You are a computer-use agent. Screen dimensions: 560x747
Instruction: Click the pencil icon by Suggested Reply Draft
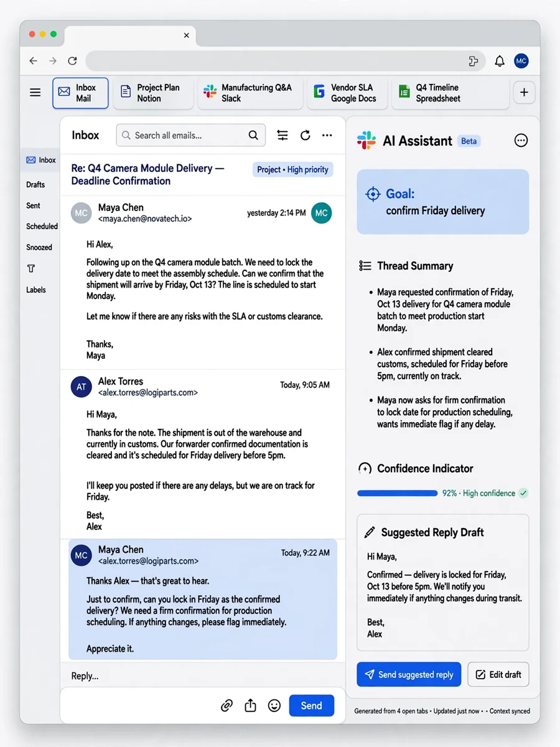[370, 532]
